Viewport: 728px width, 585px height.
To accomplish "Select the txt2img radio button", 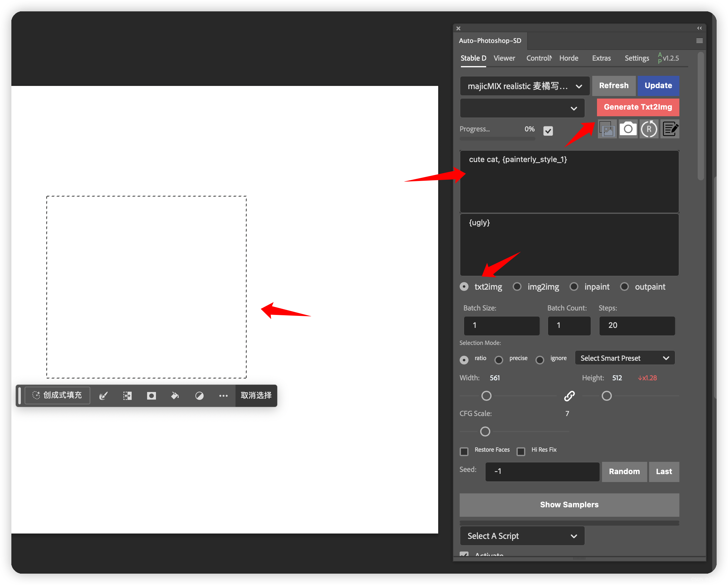I will pyautogui.click(x=464, y=287).
